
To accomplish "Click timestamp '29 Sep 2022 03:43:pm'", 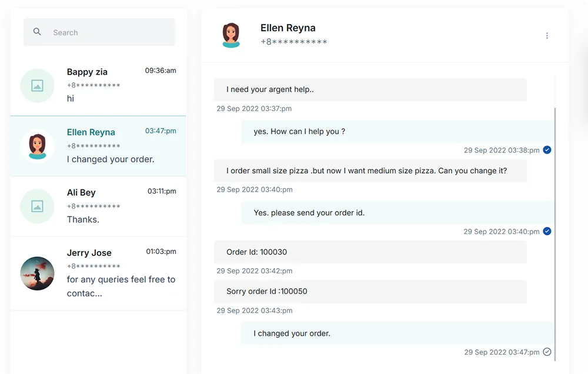I will [255, 310].
